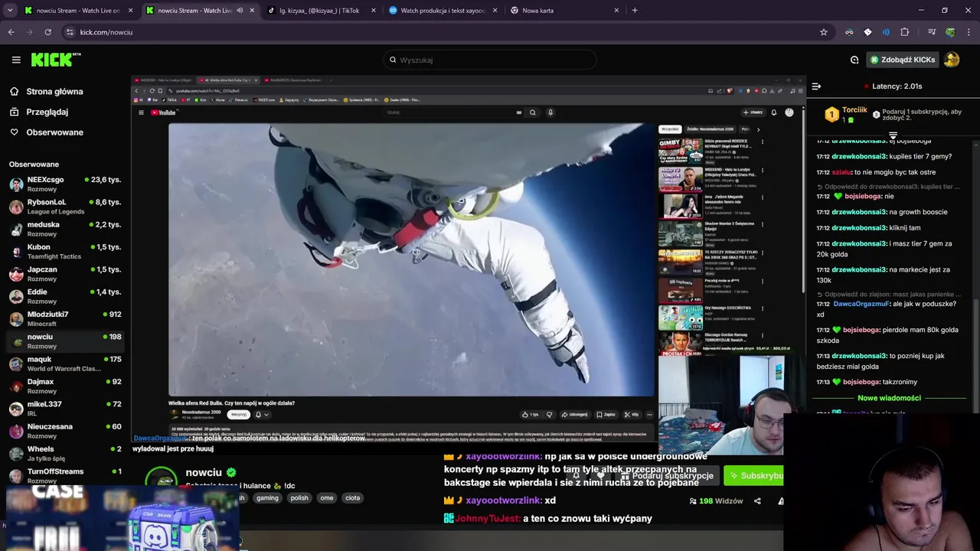This screenshot has width=980, height=551.
Task: Jump to Nowe wiadomości in chat
Action: point(890,398)
